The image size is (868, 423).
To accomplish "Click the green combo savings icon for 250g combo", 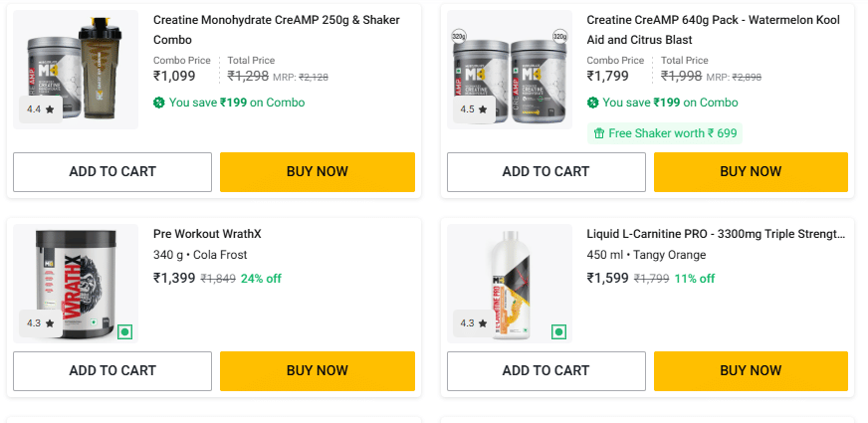I will click(159, 103).
